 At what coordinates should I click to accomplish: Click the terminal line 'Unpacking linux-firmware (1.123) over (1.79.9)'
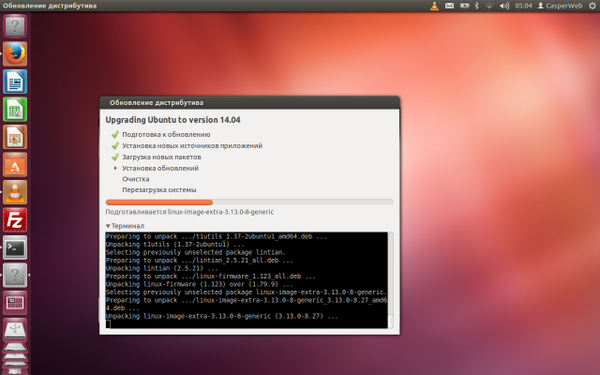pos(199,284)
